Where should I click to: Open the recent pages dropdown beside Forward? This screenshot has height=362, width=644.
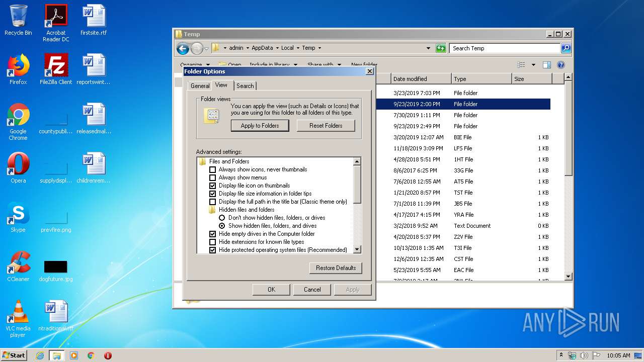pos(206,49)
